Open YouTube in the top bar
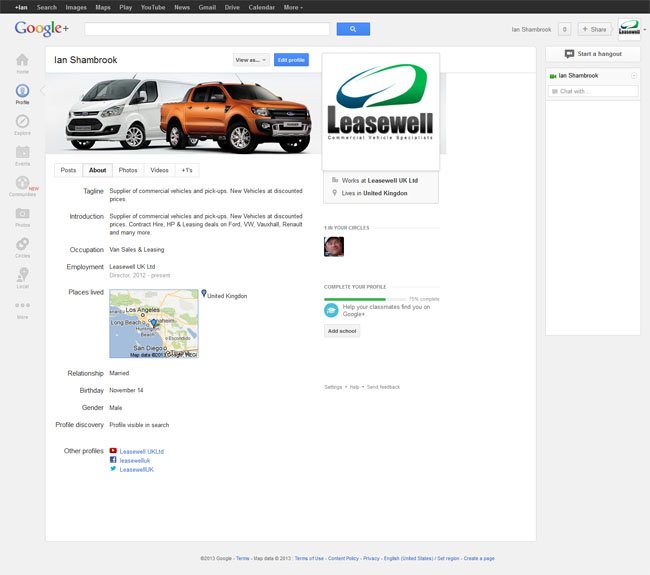 point(153,7)
